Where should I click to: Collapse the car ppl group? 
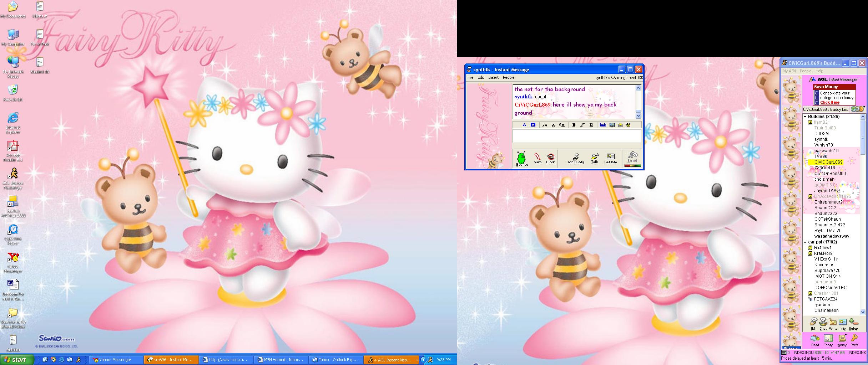coord(805,242)
